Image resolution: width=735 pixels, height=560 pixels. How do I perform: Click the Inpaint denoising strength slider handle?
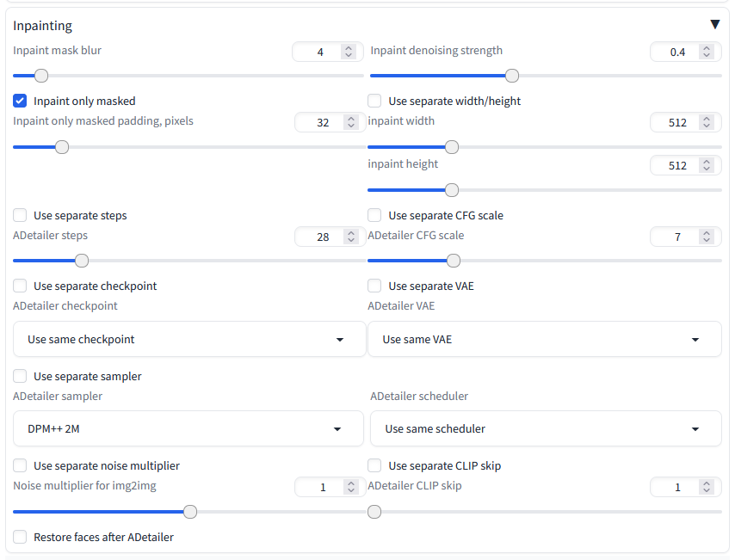[512, 76]
